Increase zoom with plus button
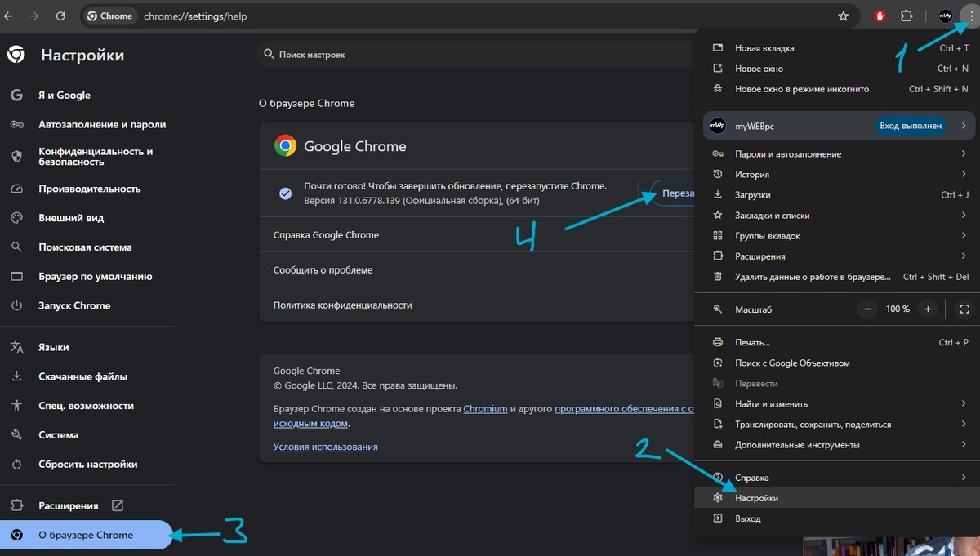This screenshot has height=556, width=980. tap(928, 309)
